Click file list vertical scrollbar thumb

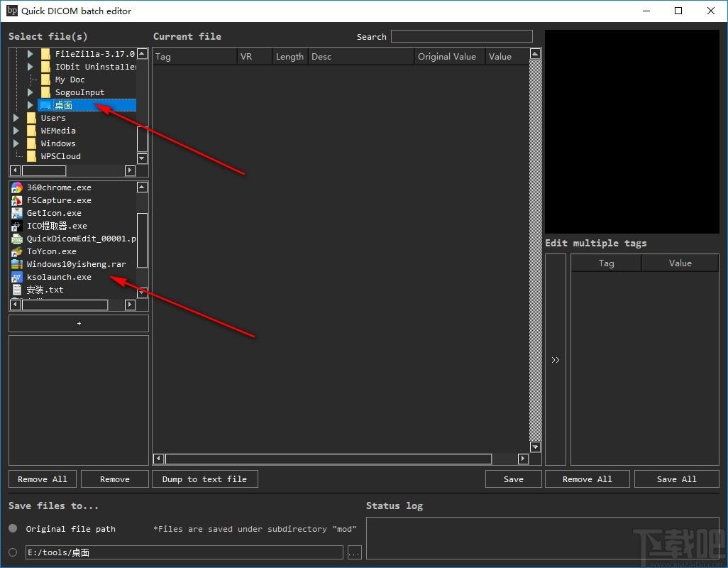pyautogui.click(x=142, y=240)
